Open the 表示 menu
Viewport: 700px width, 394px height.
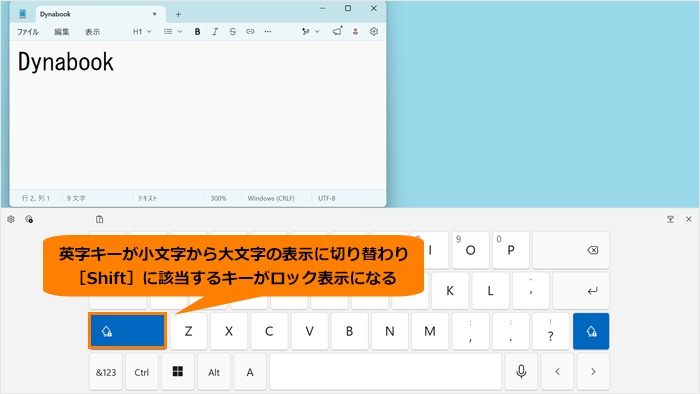(x=92, y=32)
